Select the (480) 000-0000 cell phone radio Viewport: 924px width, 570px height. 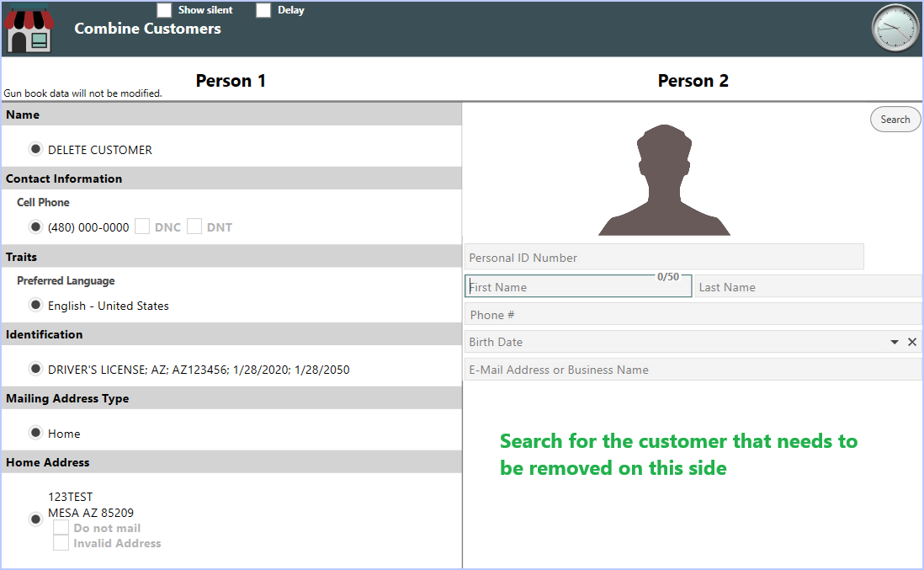35,226
